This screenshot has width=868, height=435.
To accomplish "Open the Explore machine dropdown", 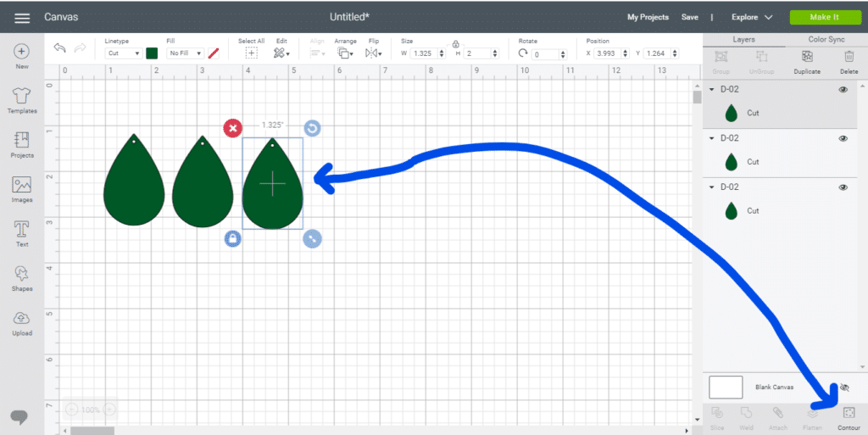I will [752, 17].
